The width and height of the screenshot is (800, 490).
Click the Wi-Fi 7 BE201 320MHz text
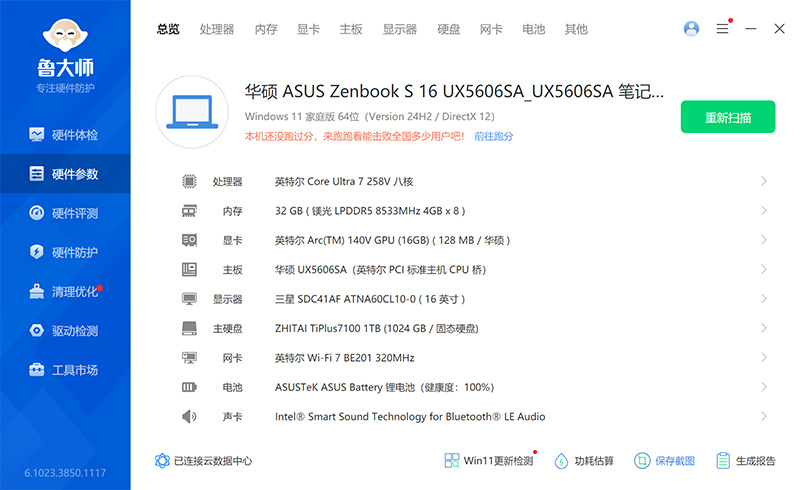point(344,358)
